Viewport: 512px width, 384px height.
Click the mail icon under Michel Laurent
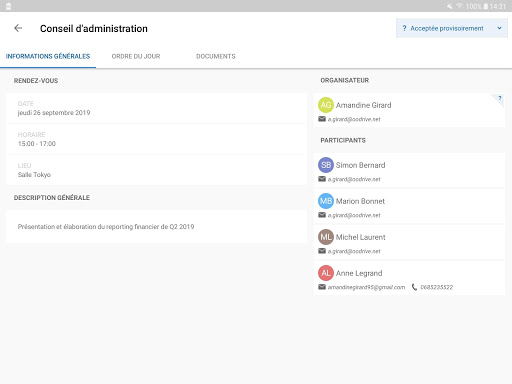(322, 251)
